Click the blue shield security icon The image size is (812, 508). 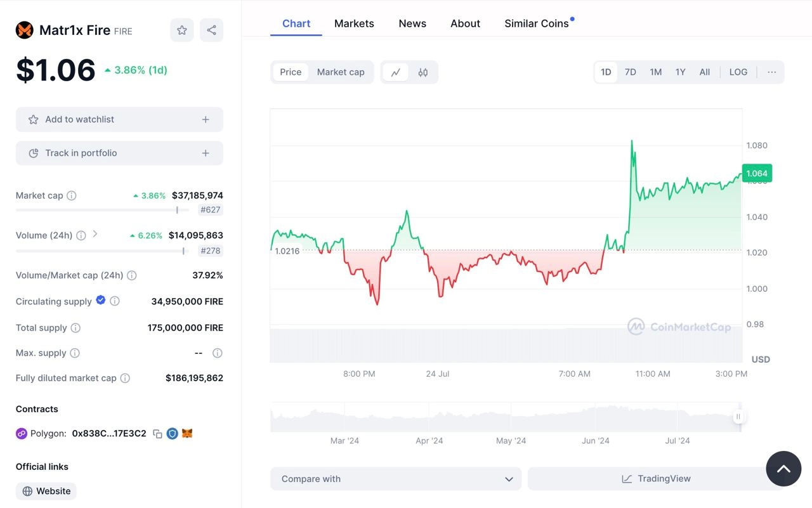click(x=172, y=434)
